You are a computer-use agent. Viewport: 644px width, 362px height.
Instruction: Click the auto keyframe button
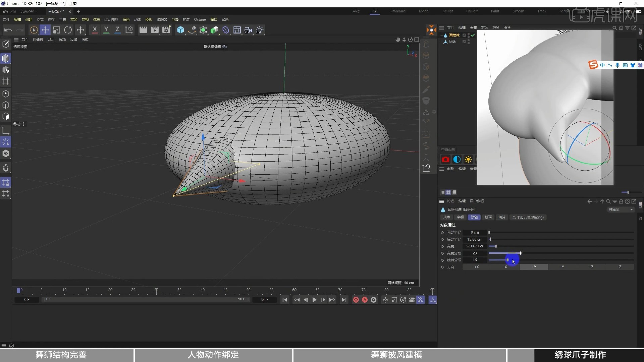coord(365,300)
